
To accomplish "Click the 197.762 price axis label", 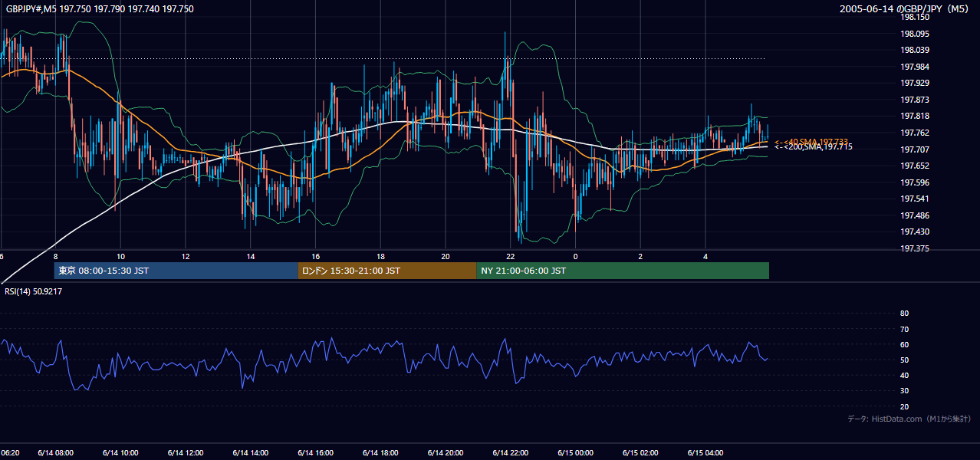I will click(x=915, y=133).
